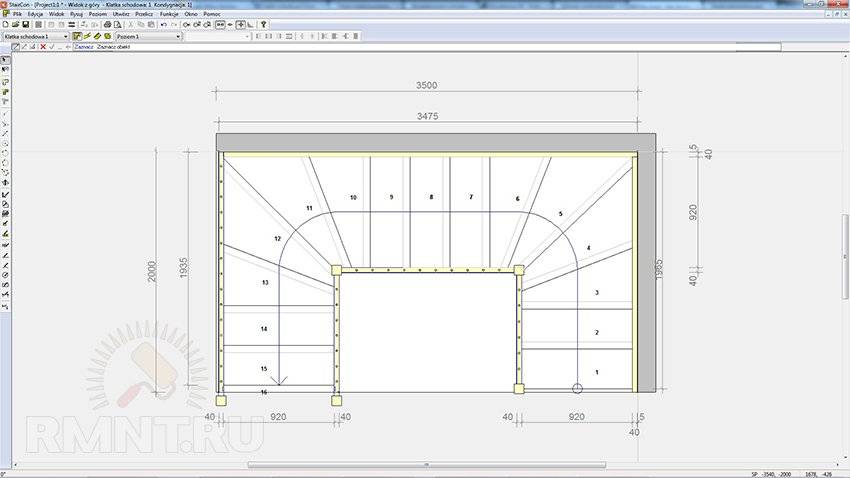
Task: Click the Open folder icon
Action: coord(13,24)
